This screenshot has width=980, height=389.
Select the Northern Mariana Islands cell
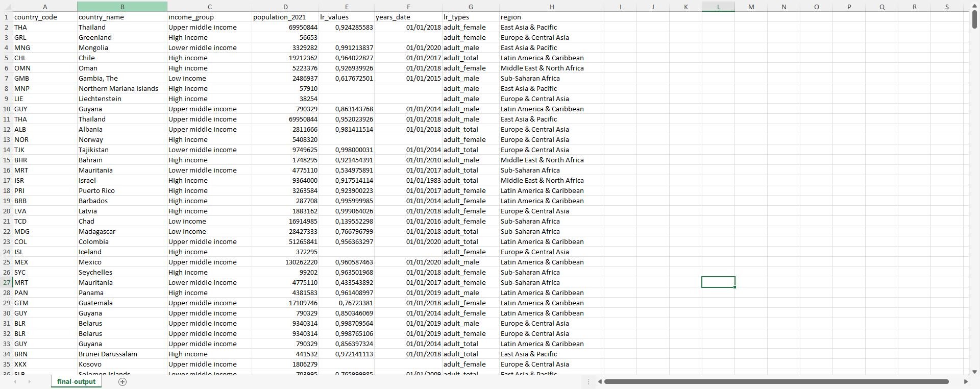[x=122, y=88]
